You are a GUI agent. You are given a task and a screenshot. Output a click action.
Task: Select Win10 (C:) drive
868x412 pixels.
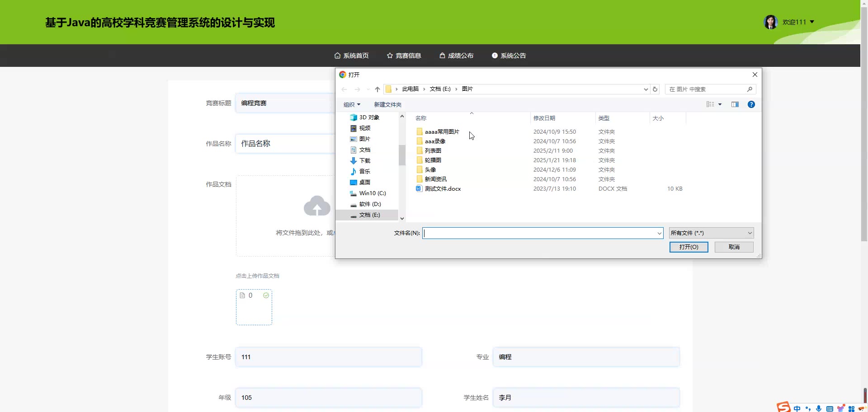tap(368, 193)
